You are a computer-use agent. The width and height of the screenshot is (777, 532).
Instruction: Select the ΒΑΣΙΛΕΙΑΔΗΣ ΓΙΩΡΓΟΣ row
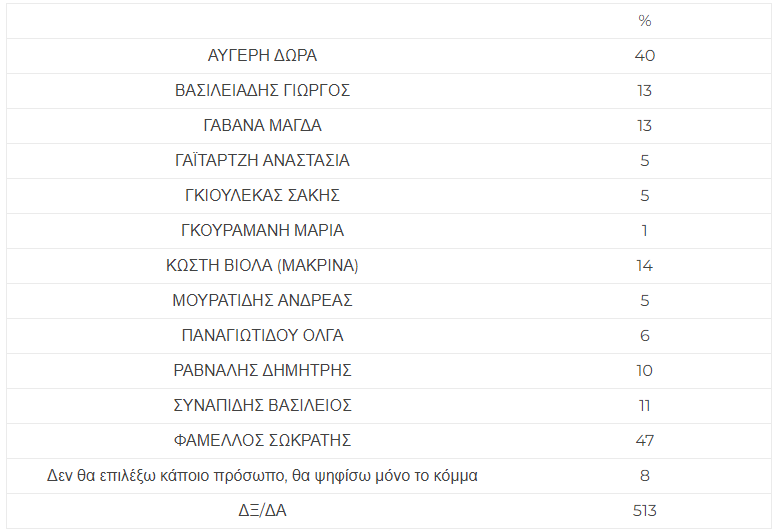388,91
